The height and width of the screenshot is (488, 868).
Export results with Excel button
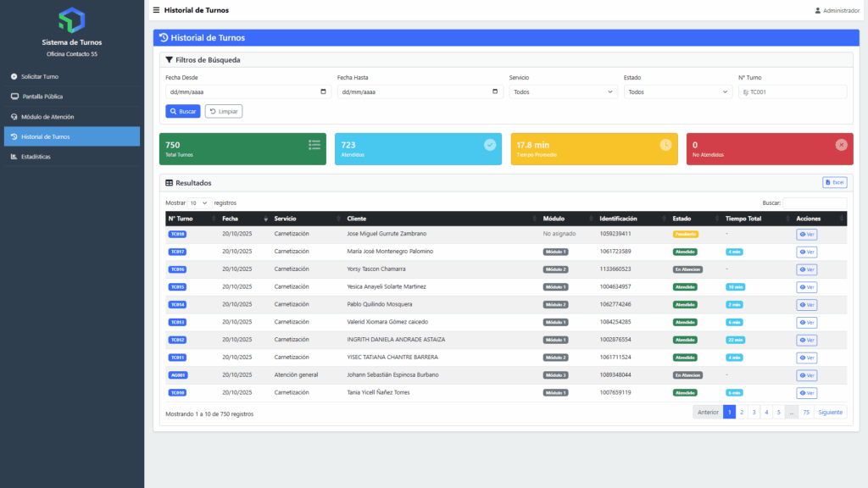(x=834, y=182)
